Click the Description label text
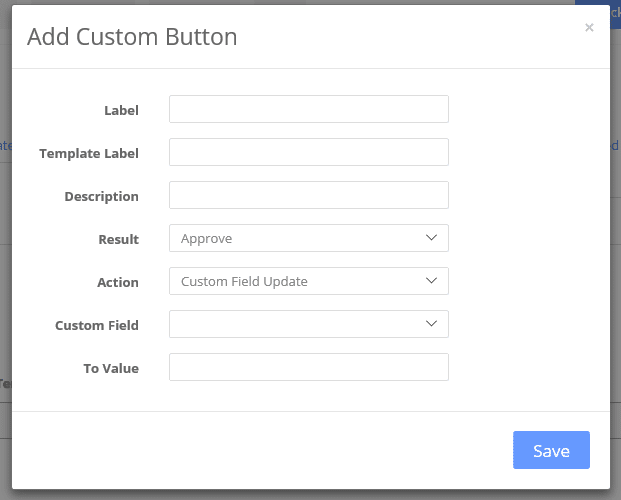This screenshot has width=621, height=500. [x=101, y=197]
